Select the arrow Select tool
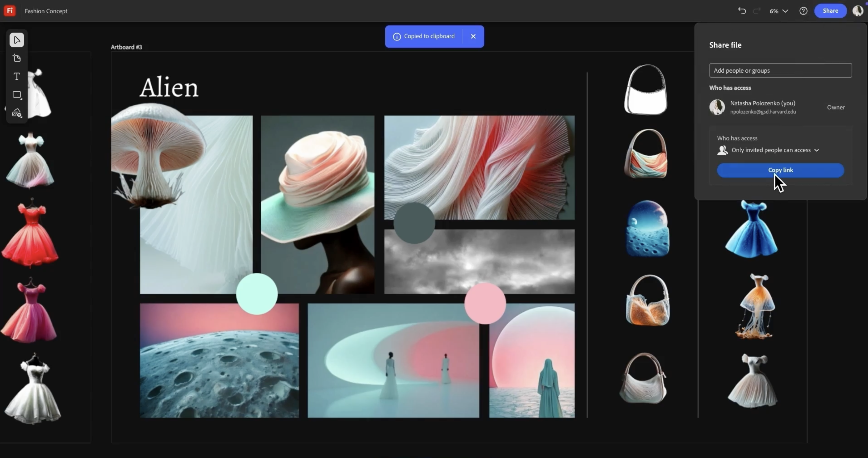The image size is (868, 458). [x=16, y=40]
